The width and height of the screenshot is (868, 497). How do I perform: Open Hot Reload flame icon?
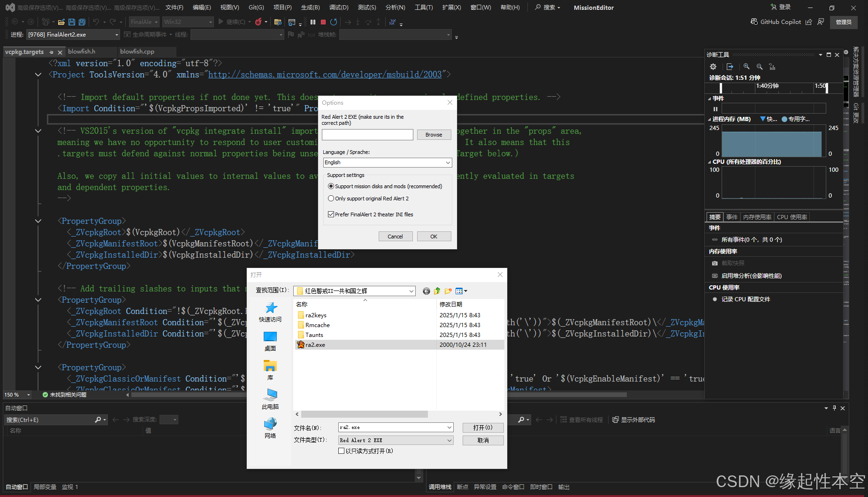pyautogui.click(x=258, y=22)
